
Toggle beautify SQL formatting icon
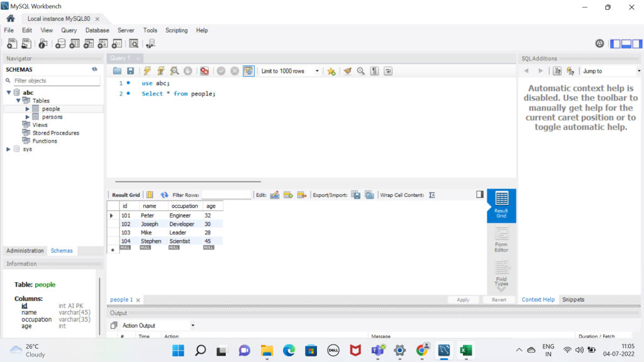347,70
